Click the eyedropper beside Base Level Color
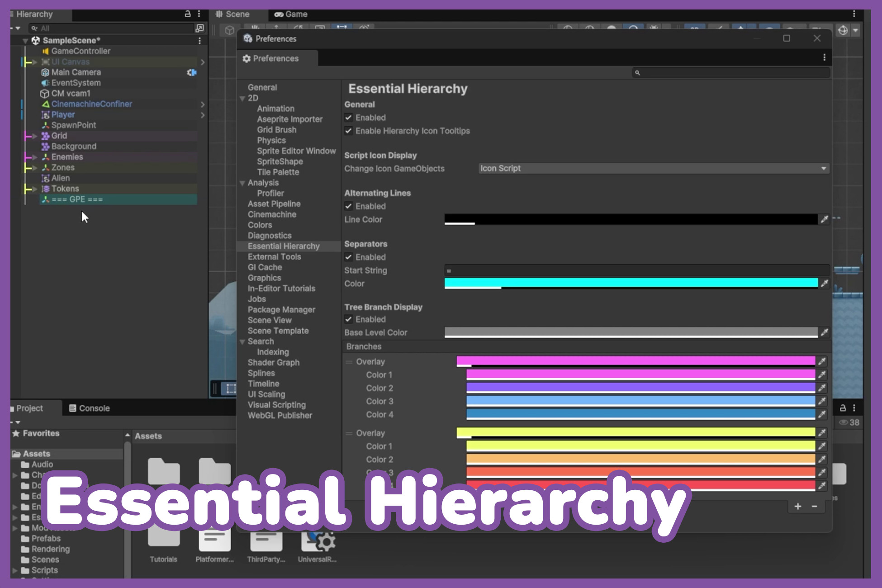Viewport: 882px width, 588px height. tap(824, 332)
